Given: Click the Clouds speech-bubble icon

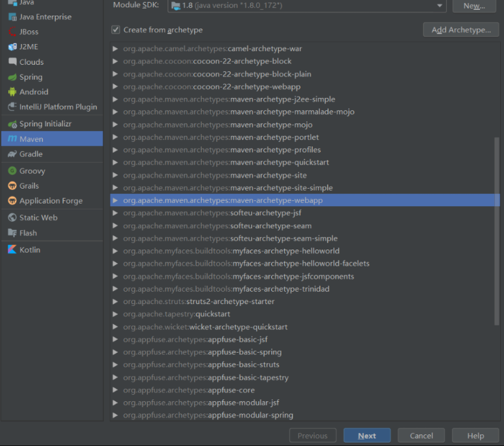Looking at the screenshot, I should click(12, 62).
